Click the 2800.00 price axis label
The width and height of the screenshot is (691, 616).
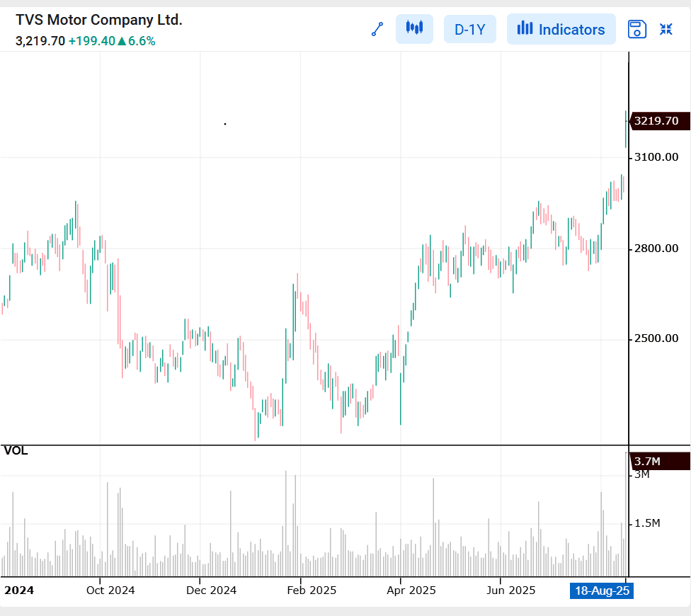click(656, 249)
